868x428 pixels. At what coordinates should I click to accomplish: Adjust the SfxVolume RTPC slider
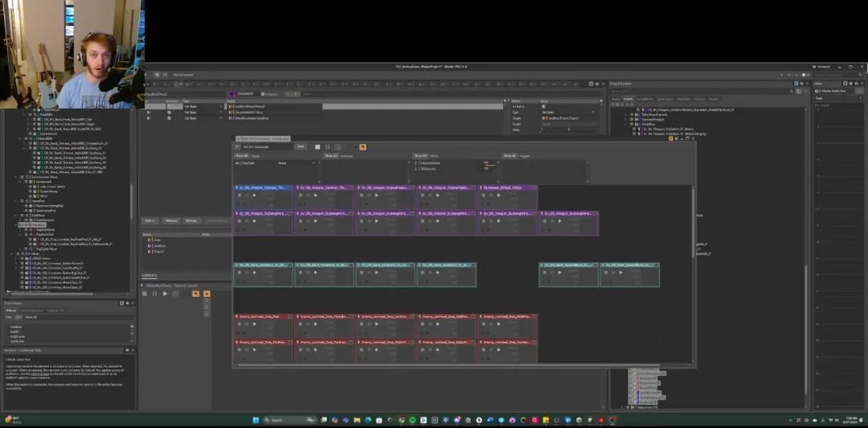pos(489,171)
